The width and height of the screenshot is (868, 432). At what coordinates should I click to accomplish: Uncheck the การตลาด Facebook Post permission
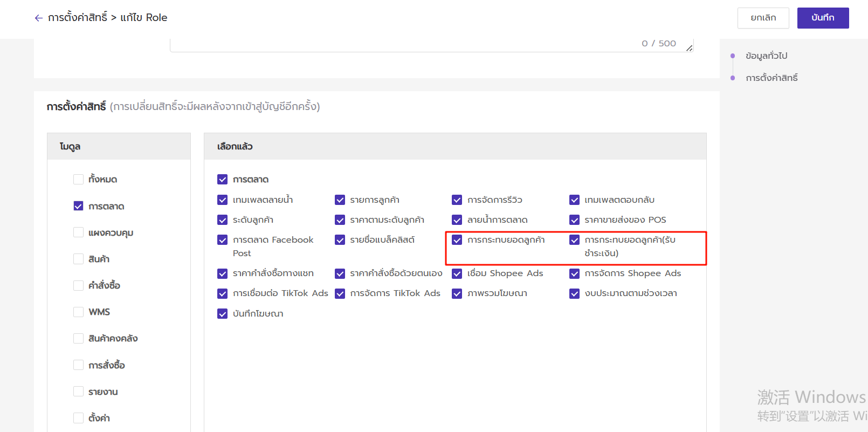coord(223,240)
